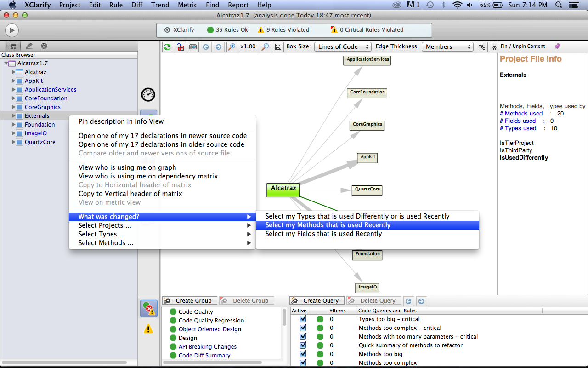Viewport: 588px width, 368px height.
Task: Go forward in the graph toolbar history
Action: click(218, 47)
